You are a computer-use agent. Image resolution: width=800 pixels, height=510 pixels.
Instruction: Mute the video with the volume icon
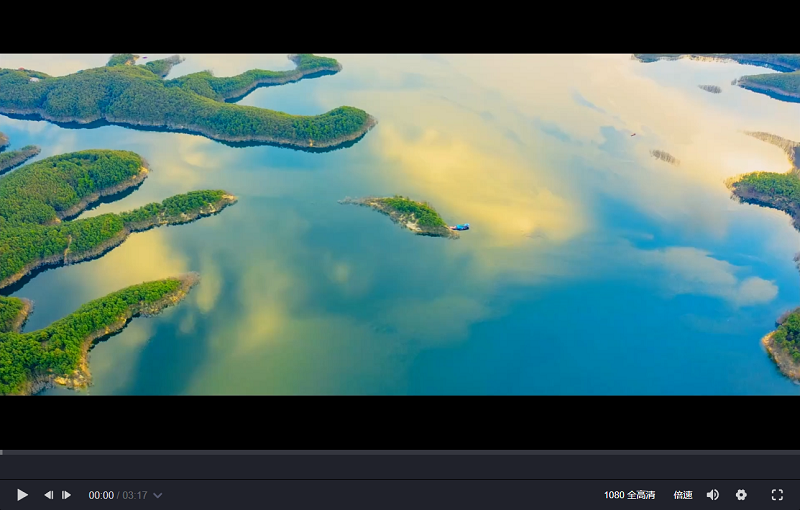point(713,495)
